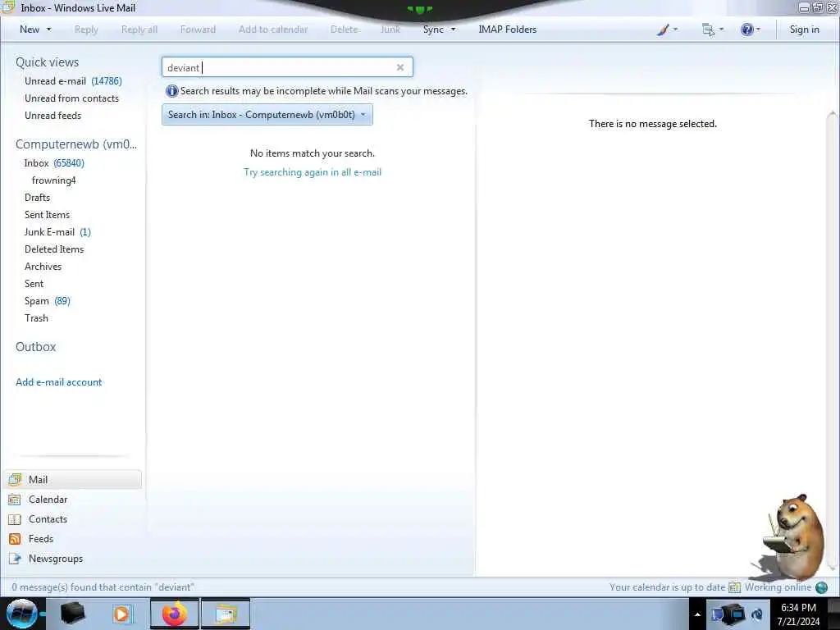This screenshot has width=840, height=630.
Task: Open the Search in Inbox dropdown
Action: point(267,115)
